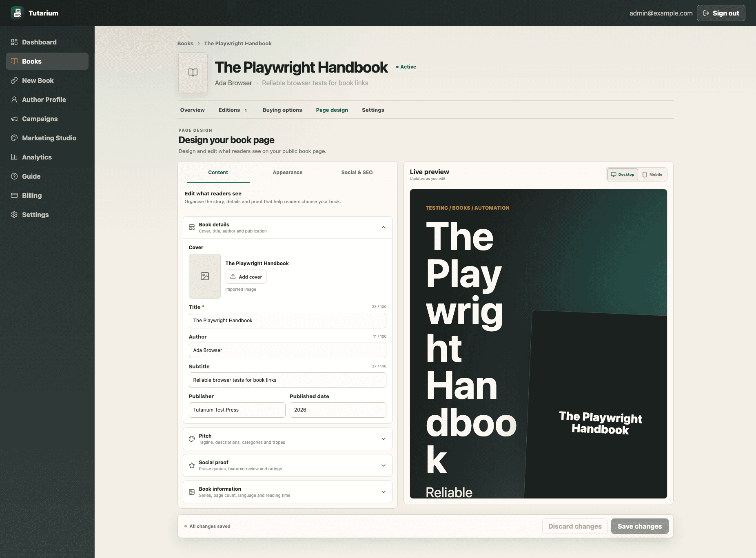Click Save changes
Screen dimensions: 756x558
click(x=640, y=526)
